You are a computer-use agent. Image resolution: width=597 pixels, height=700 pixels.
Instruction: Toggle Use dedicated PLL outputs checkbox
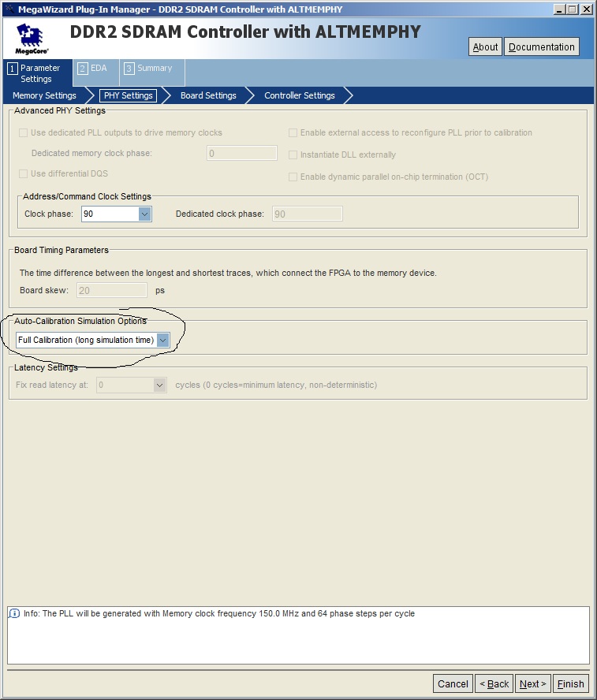23,132
